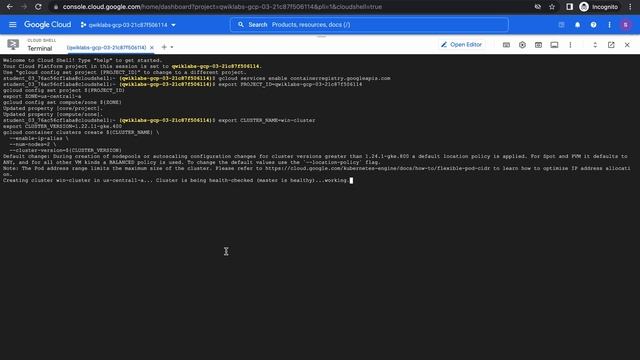Click text '--num-nodes=2 \' in terminal
640x360 pixels.
[x=33, y=144]
